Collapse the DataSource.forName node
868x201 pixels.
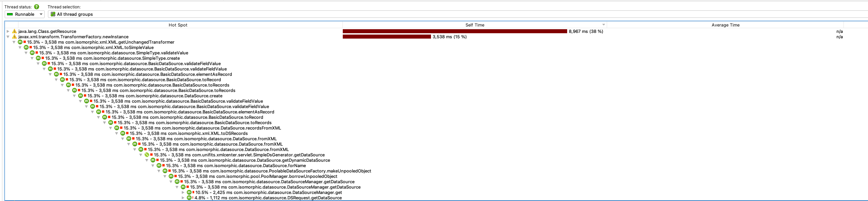pos(153,165)
